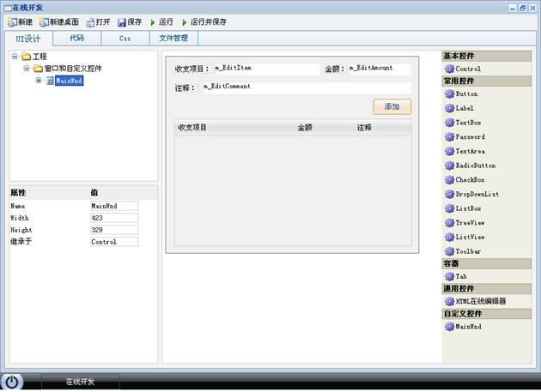Click the Height property value 329
Image resolution: width=541 pixels, height=392 pixels.
(114, 230)
